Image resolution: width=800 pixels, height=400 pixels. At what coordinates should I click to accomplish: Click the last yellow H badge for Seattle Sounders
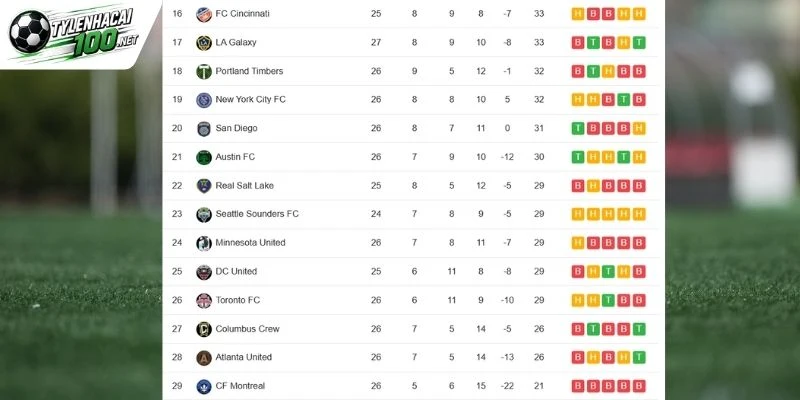639,214
